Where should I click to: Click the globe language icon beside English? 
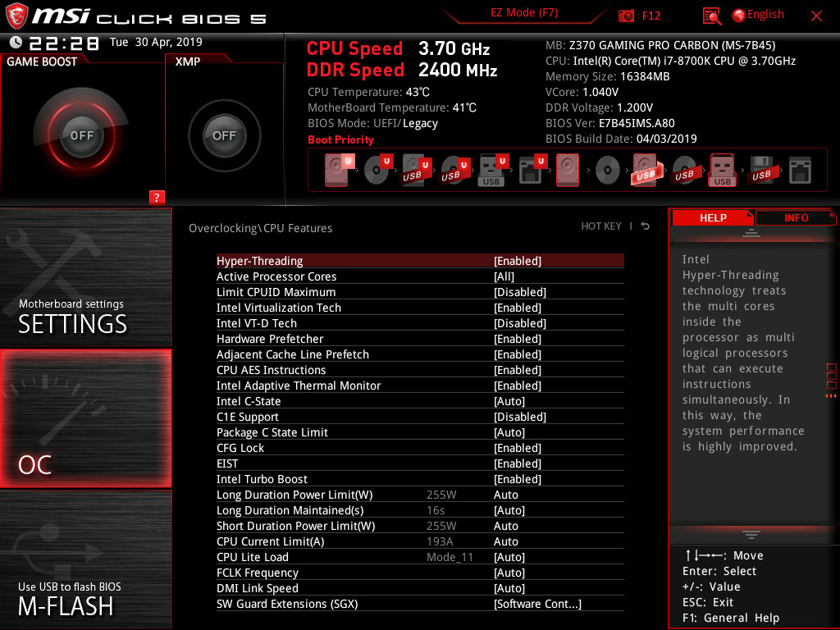point(739,16)
